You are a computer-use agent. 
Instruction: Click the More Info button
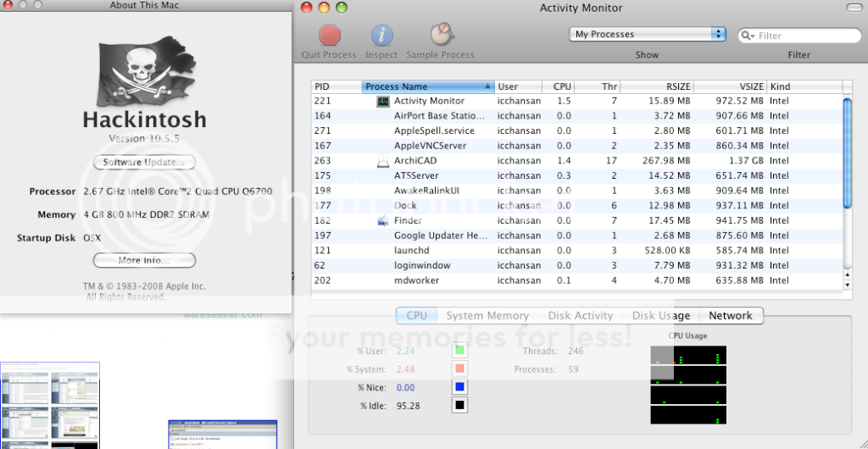pos(144,260)
